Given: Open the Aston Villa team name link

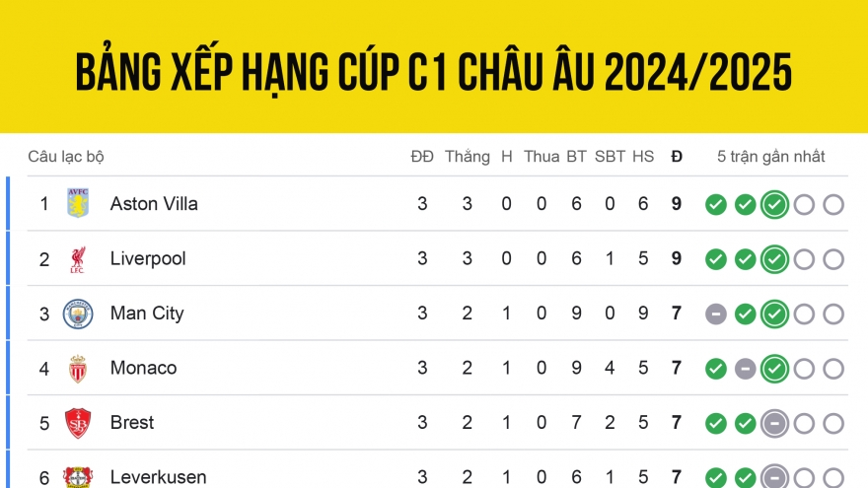Looking at the screenshot, I should [154, 204].
